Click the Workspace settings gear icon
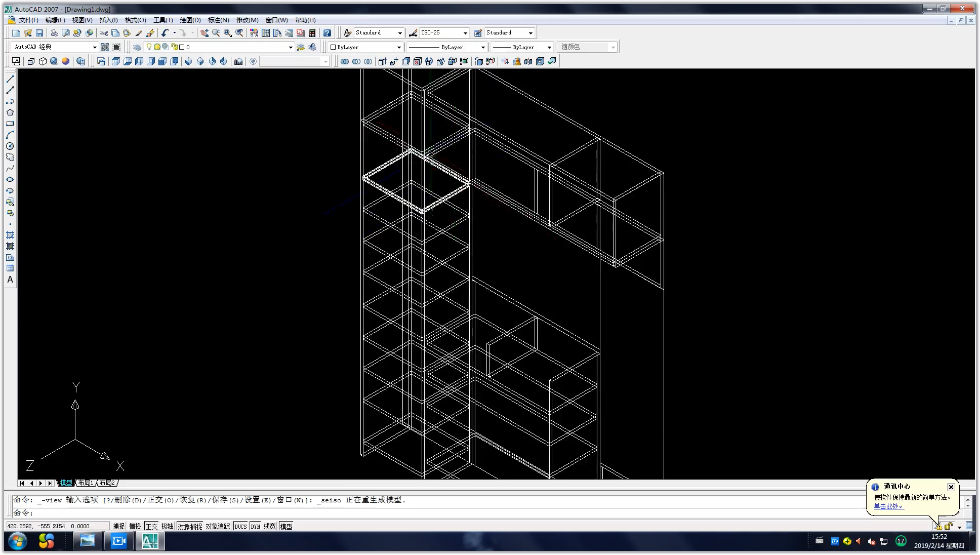Viewport: 980px width, 555px height. coord(105,47)
